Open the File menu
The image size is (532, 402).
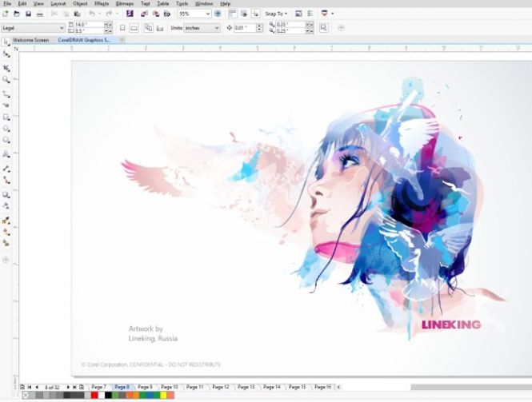point(6,4)
